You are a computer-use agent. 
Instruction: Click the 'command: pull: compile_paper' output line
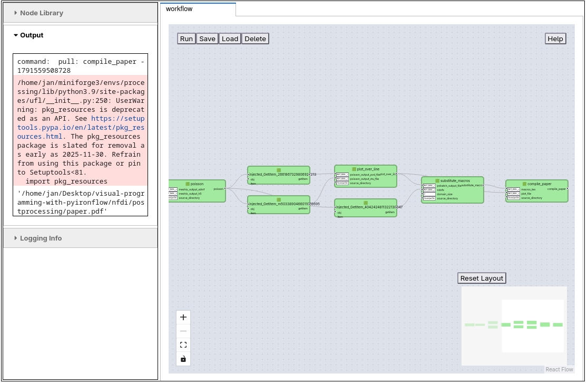(x=81, y=66)
